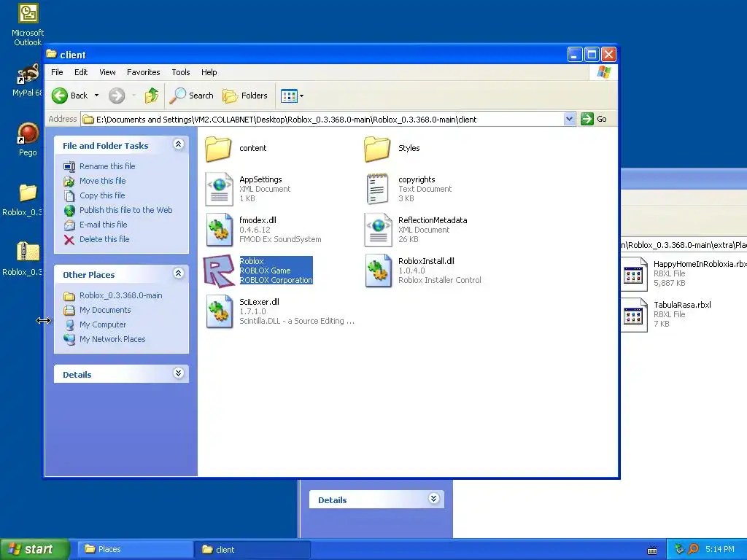Go to My Computer link
The image size is (747, 560).
coord(103,324)
